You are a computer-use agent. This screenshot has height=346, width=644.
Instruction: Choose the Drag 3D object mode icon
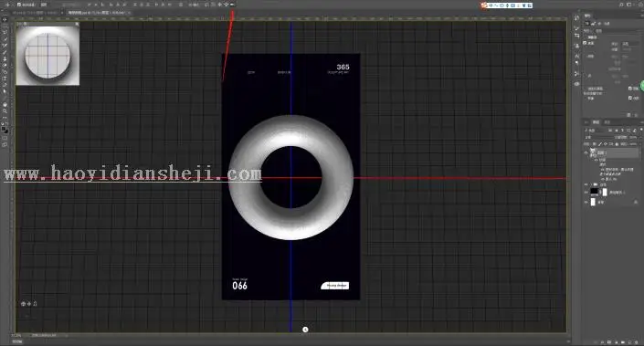(220, 5)
